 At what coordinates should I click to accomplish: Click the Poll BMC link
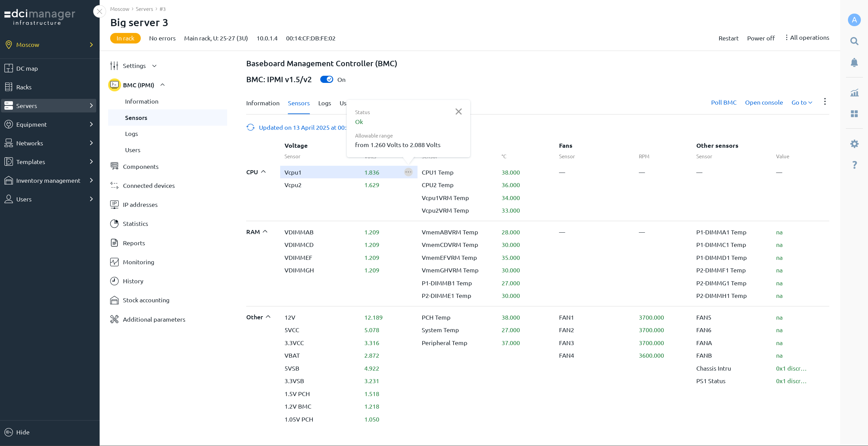click(x=724, y=103)
